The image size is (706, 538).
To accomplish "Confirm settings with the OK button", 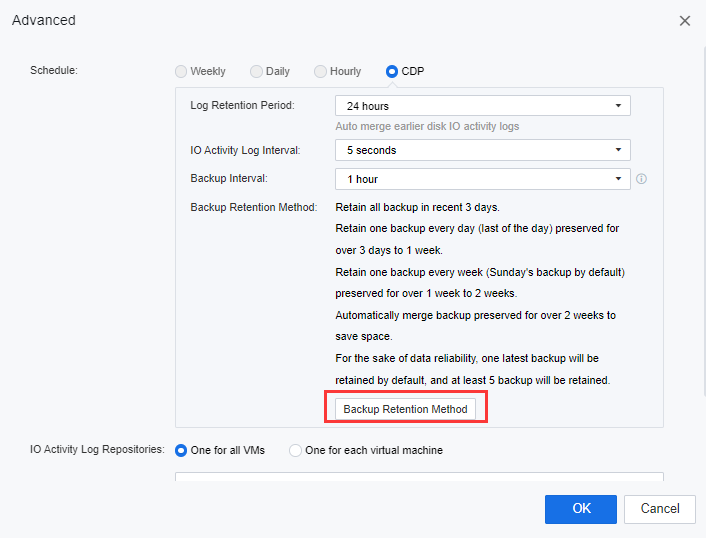I will point(580,509).
